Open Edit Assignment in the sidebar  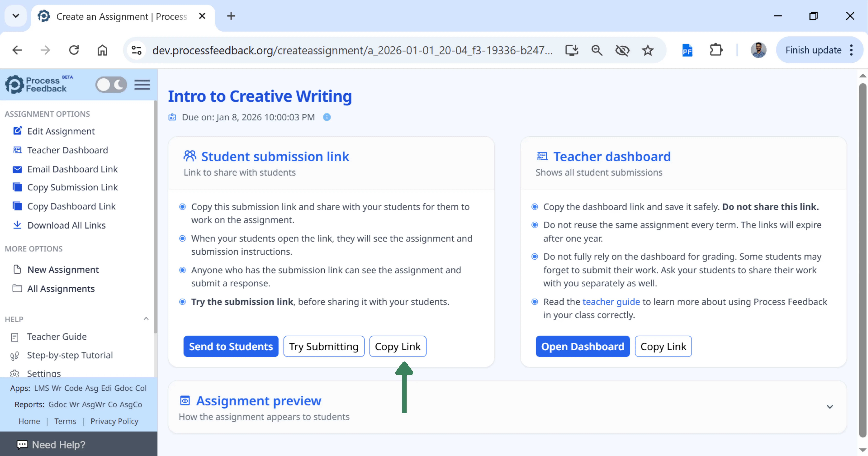click(61, 131)
